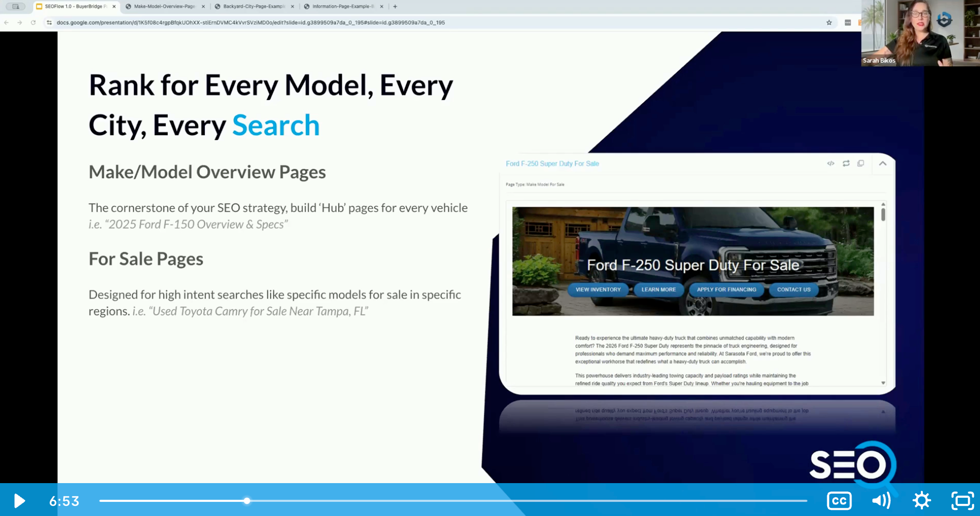Open a new browser tab
Screen dimensions: 980x516
(x=395, y=7)
